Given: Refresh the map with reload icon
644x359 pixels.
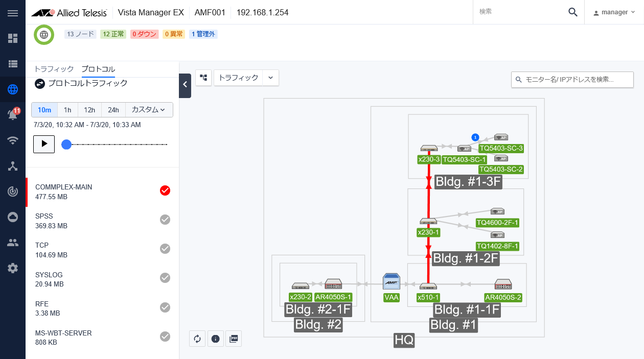Looking at the screenshot, I should [197, 339].
